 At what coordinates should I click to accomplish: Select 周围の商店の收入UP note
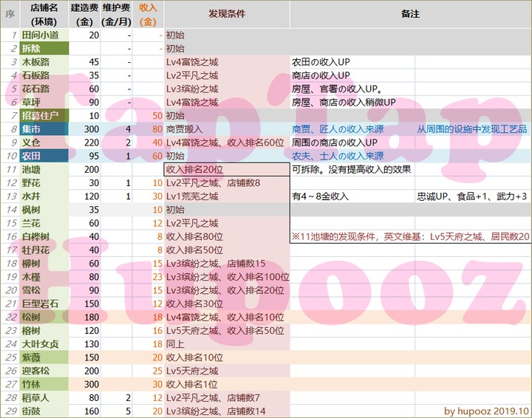[334, 143]
